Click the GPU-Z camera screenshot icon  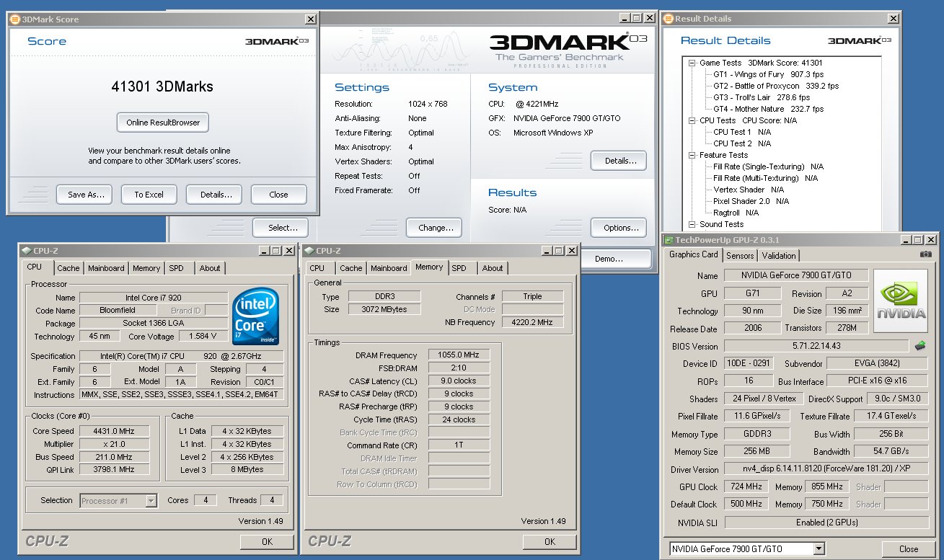coord(926,255)
